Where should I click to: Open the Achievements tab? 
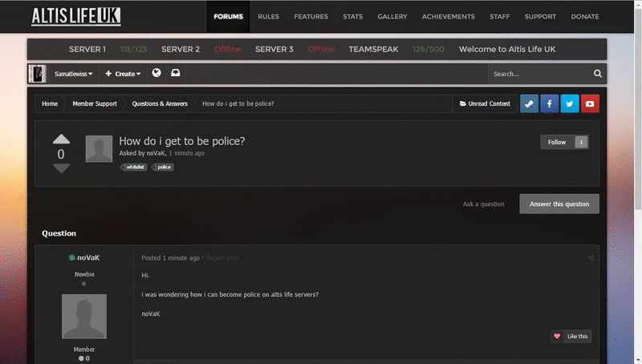[x=449, y=17]
